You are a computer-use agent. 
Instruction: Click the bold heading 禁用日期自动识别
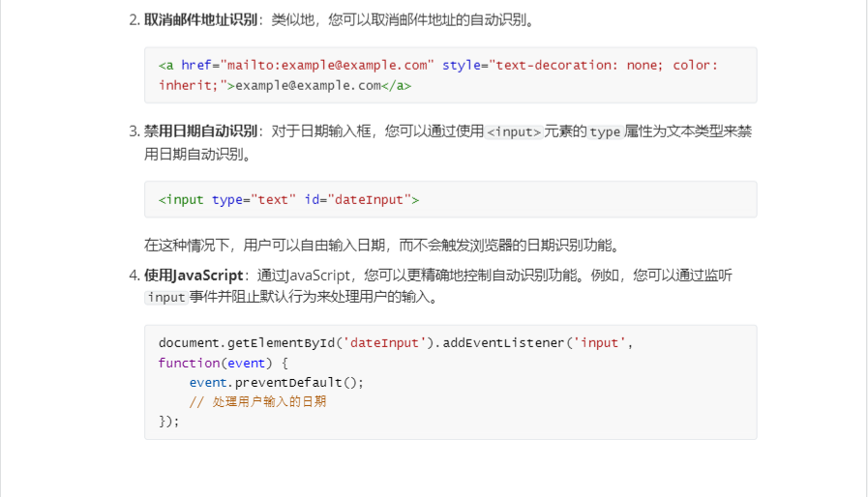pos(200,131)
